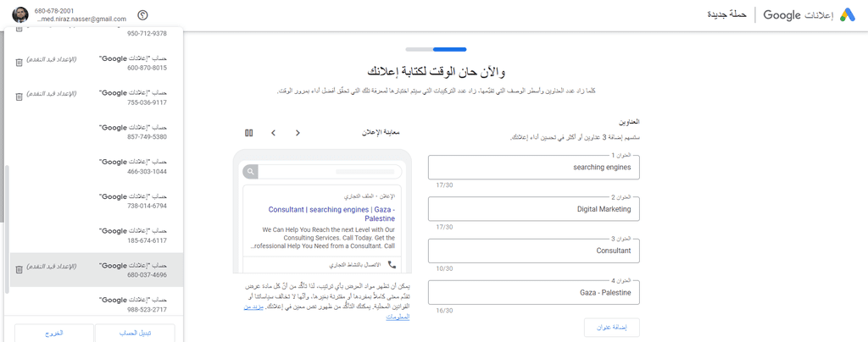Click the تبديل الحساب switch account button

tap(135, 334)
